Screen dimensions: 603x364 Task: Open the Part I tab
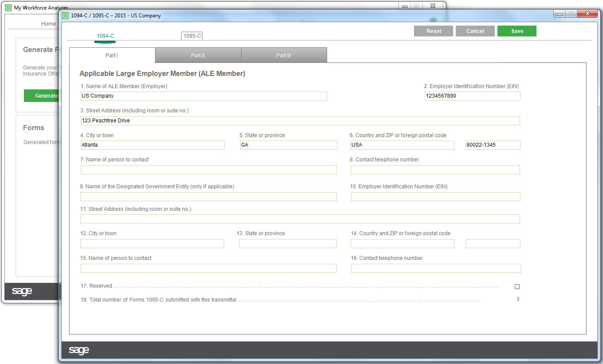(112, 55)
